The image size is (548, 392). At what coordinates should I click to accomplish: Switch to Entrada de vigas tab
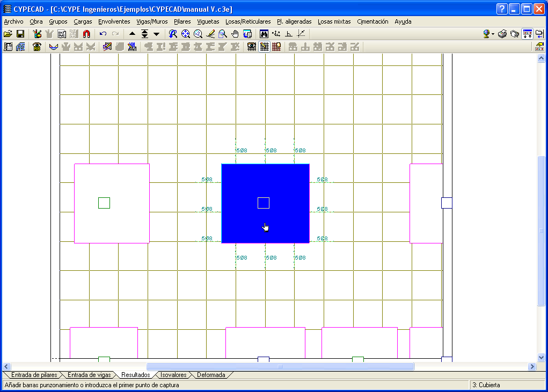coord(89,375)
